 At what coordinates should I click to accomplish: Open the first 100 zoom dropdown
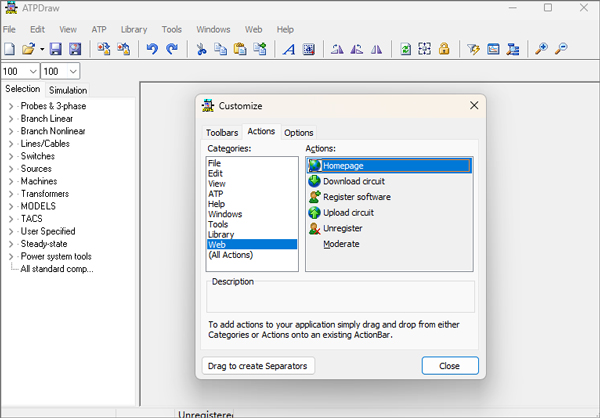[x=31, y=71]
